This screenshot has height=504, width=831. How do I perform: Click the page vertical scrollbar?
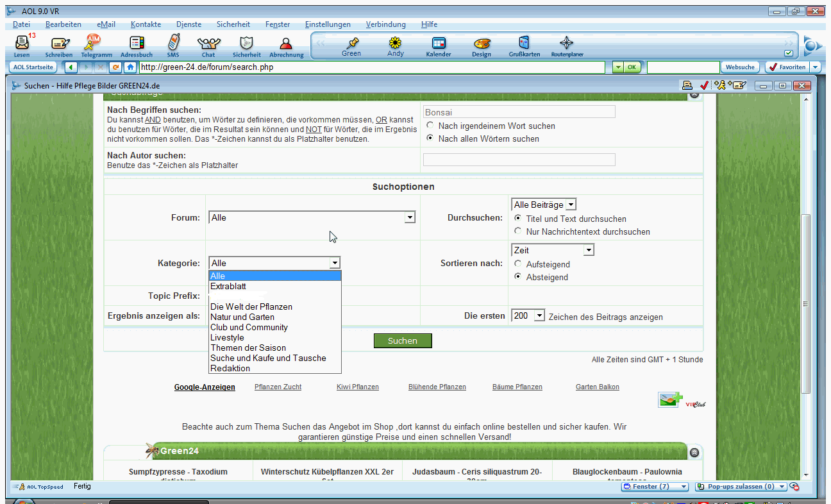pyautogui.click(x=806, y=301)
